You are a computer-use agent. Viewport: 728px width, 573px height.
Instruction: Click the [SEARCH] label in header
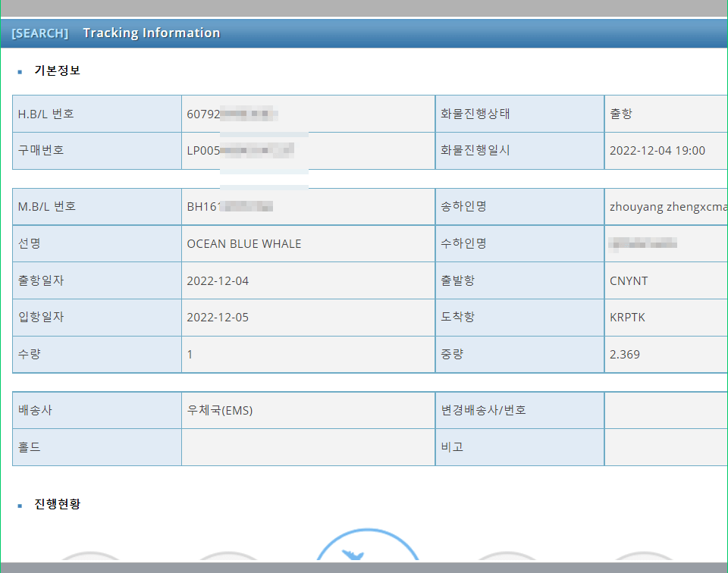40,33
